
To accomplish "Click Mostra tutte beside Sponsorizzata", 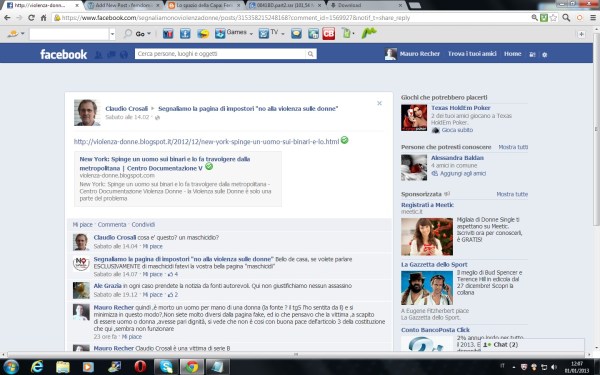I will click(512, 194).
